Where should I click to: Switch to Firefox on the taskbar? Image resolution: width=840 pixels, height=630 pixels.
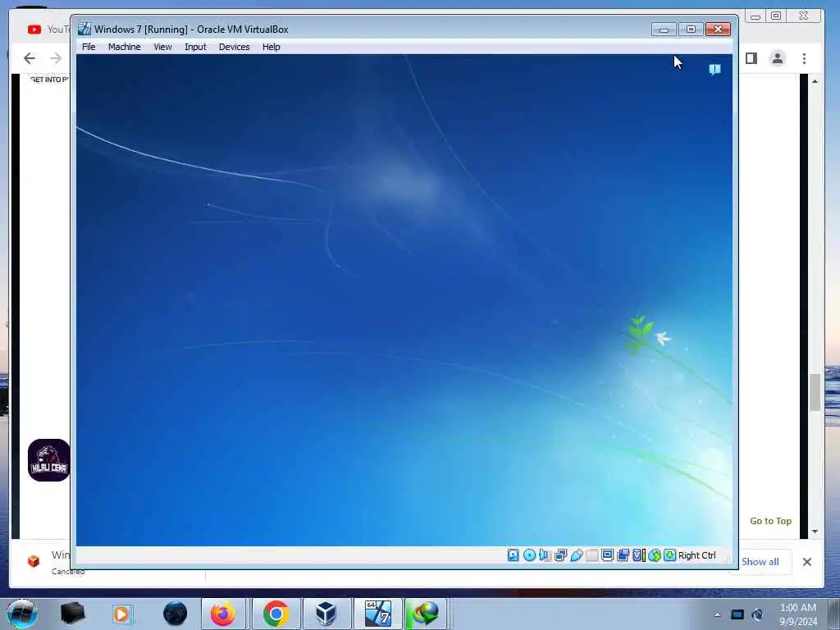[223, 614]
